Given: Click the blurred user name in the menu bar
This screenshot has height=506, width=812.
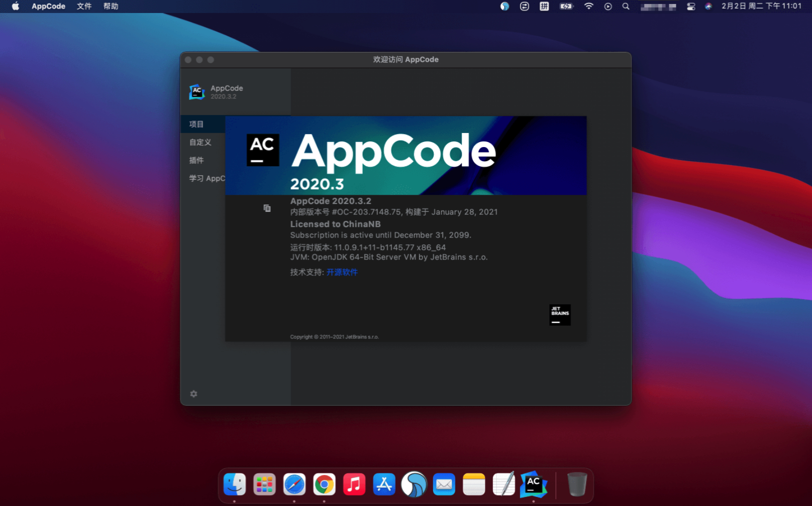Looking at the screenshot, I should [658, 7].
